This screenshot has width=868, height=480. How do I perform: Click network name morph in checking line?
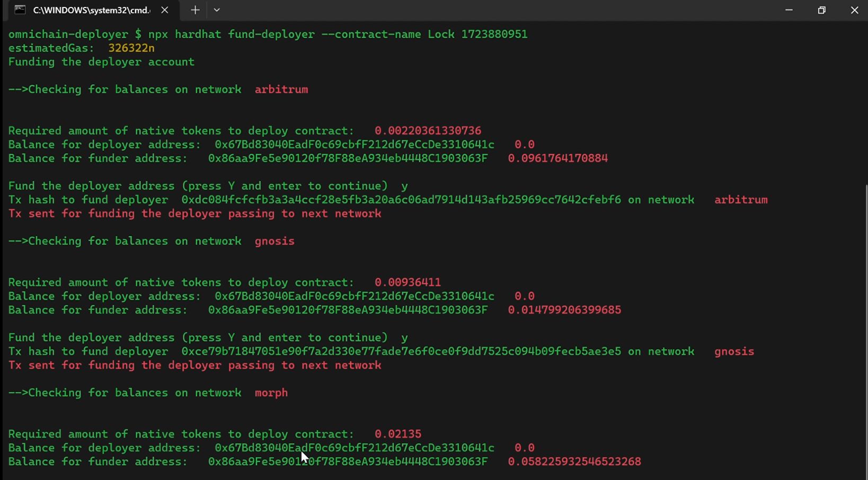[271, 393]
